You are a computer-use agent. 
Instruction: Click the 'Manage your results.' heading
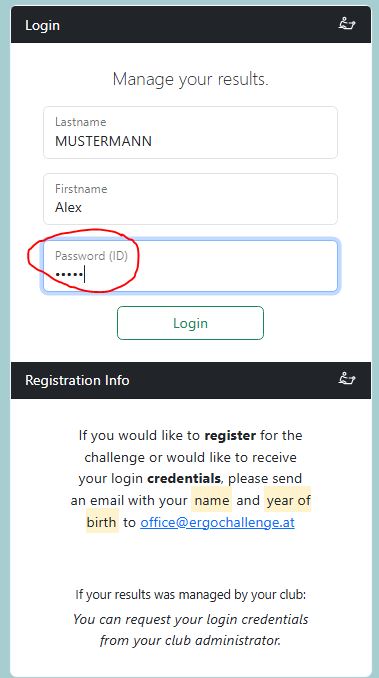pos(190,79)
